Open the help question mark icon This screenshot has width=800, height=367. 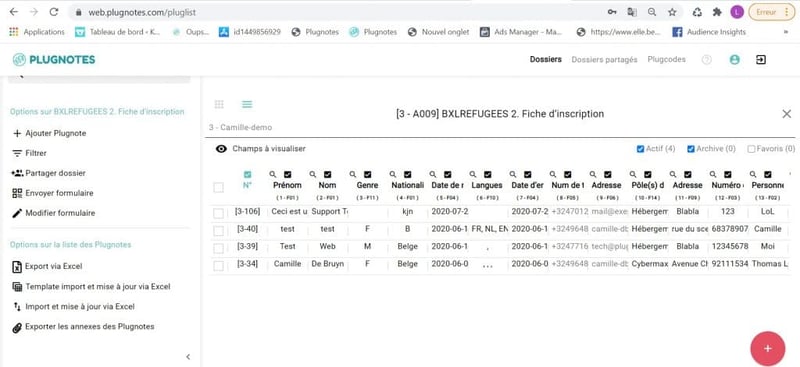(707, 60)
